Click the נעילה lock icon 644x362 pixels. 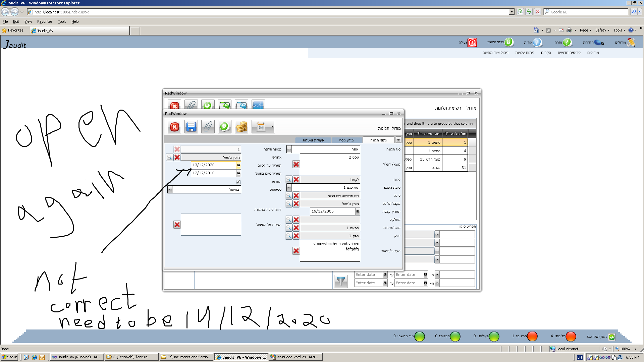(472, 43)
